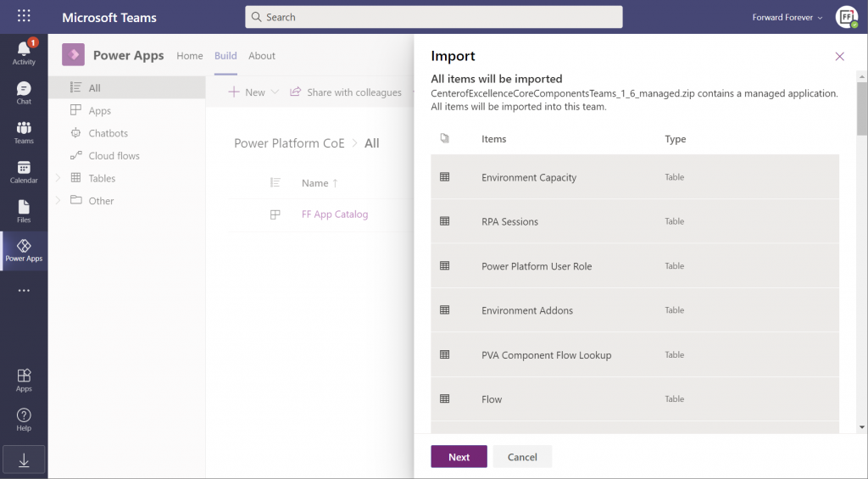Select Power Apps in the left rail
This screenshot has height=479, width=868.
click(24, 250)
